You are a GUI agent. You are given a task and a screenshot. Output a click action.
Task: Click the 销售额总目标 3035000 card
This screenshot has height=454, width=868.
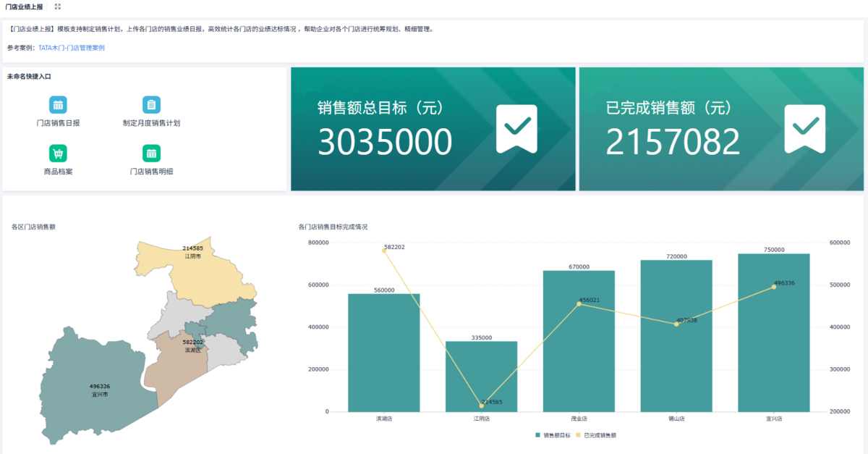pyautogui.click(x=433, y=129)
